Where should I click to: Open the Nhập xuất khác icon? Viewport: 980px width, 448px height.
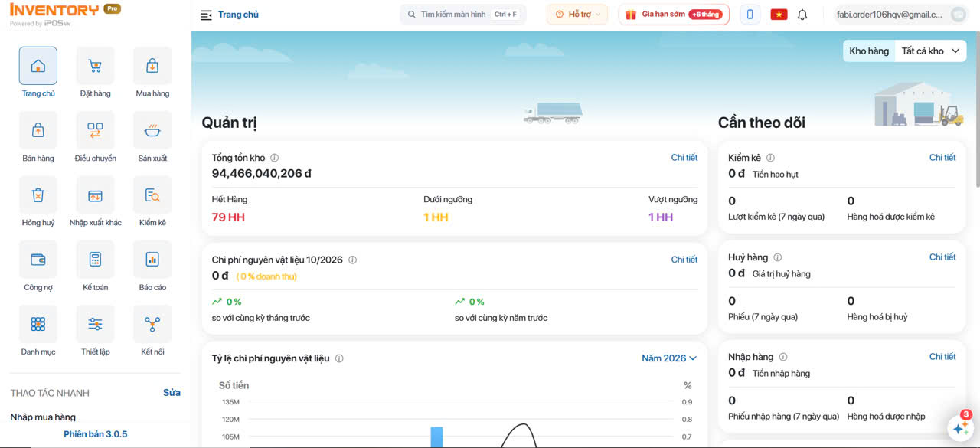point(95,195)
